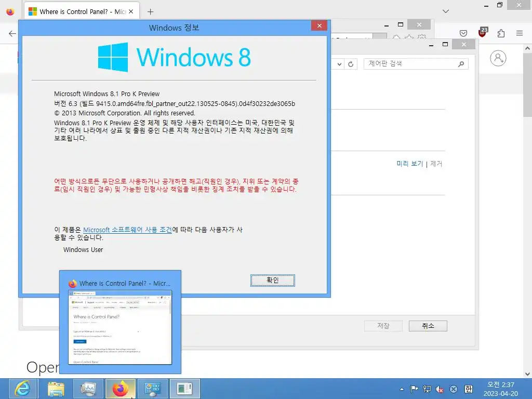Click the muted volume tray icon
The width and height of the screenshot is (532, 399).
point(440,389)
